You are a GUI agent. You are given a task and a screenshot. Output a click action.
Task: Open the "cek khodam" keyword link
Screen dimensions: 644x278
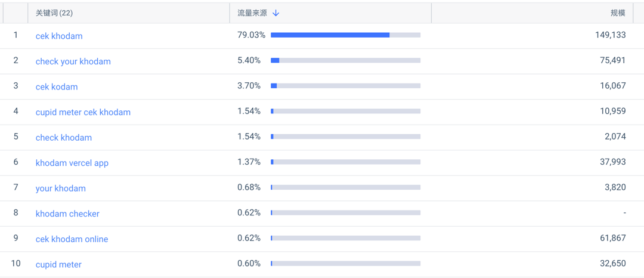pos(59,36)
